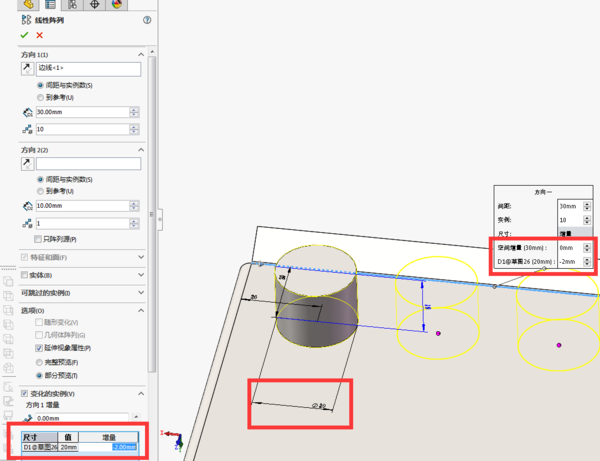Reverse direction arrow for 方向 2

(x=27, y=164)
